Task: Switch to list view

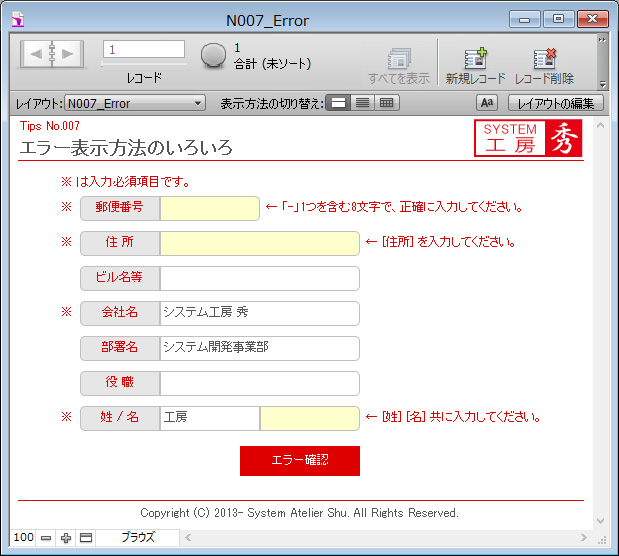Action: point(362,103)
